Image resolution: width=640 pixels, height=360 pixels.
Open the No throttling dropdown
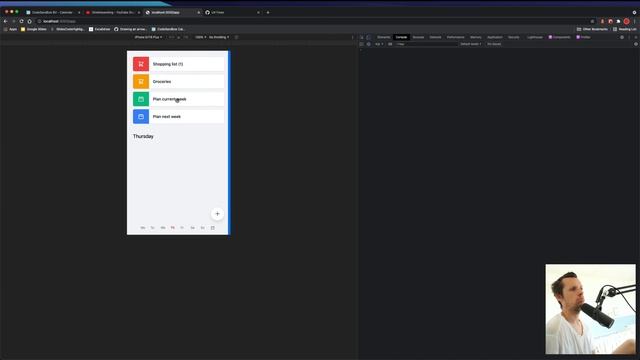coord(219,37)
